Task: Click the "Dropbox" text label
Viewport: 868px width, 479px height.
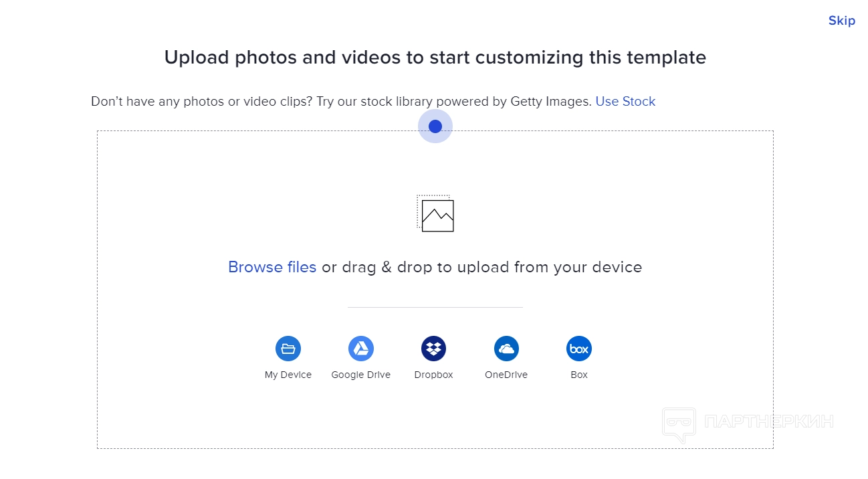Action: point(433,375)
